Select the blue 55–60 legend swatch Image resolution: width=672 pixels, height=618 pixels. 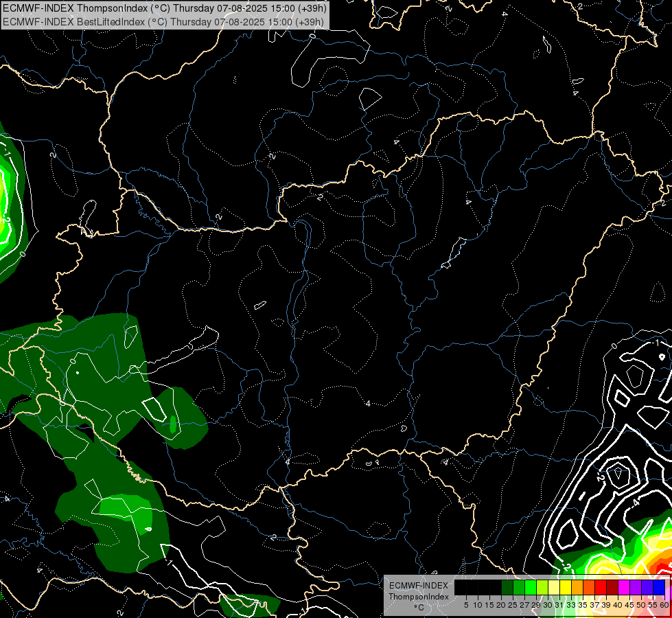click(659, 587)
